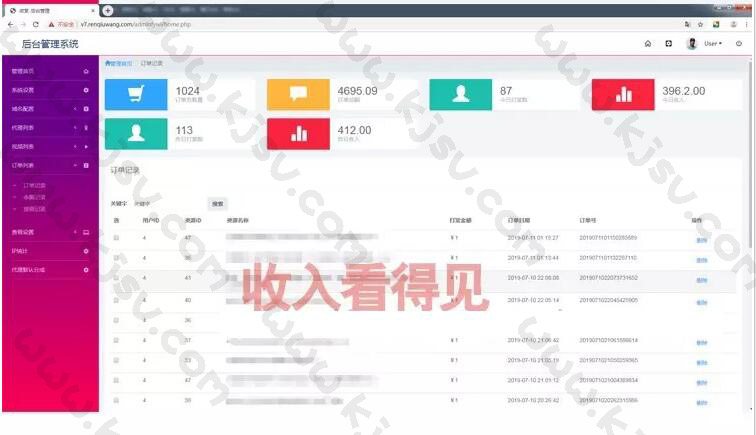This screenshot has height=435, width=756.
Task: Tick checkbox for order dated 2019-07-11 01:19:27
Action: pos(116,238)
